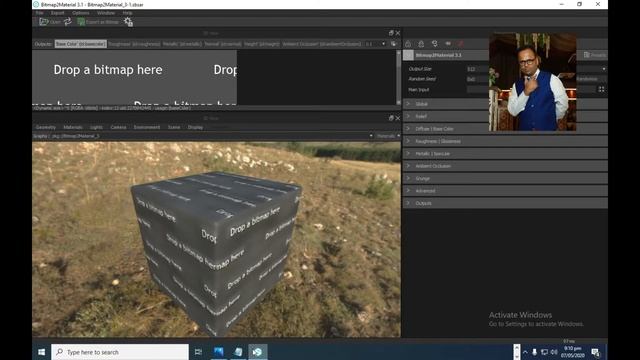This screenshot has width=640, height=360.
Task: Open the Options menu
Action: coord(80,13)
